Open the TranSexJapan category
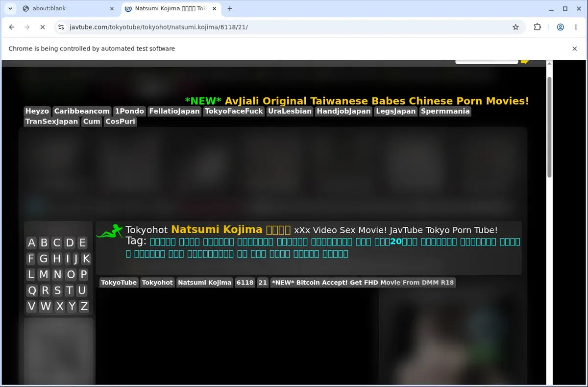Viewport: 588px width, 387px height. (51, 121)
